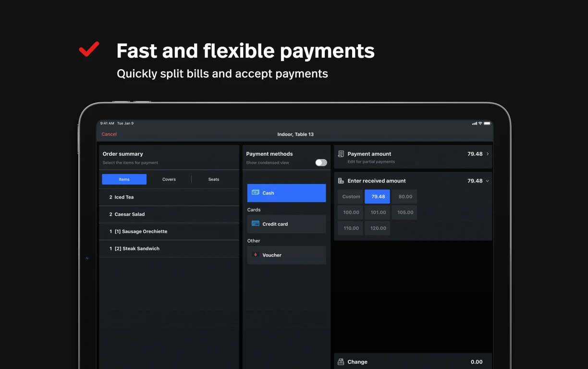Click the Select the items for payment hint
Viewport: 588px width, 369px height.
[130, 163]
